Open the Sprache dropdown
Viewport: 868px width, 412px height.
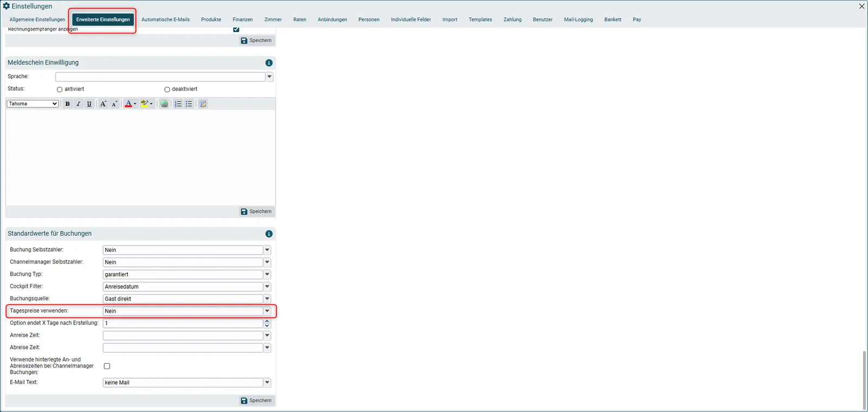pyautogui.click(x=269, y=77)
